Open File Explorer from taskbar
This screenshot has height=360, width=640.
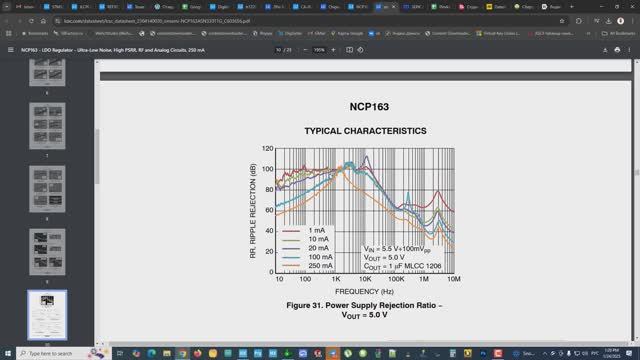coord(167,353)
